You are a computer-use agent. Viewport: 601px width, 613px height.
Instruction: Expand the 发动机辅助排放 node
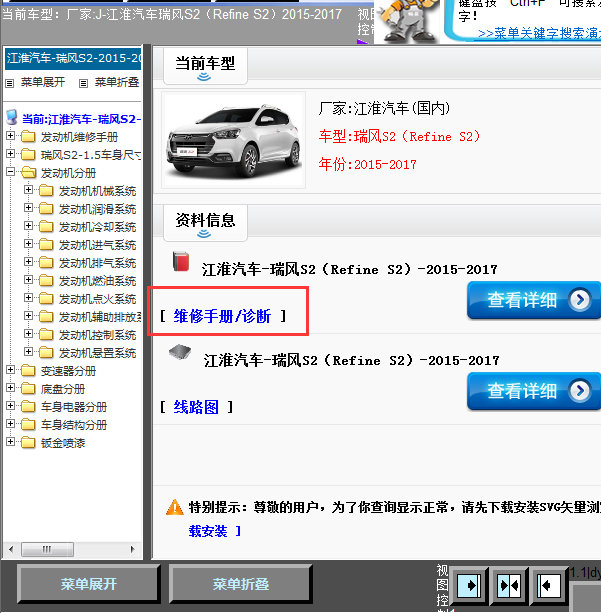pos(28,315)
